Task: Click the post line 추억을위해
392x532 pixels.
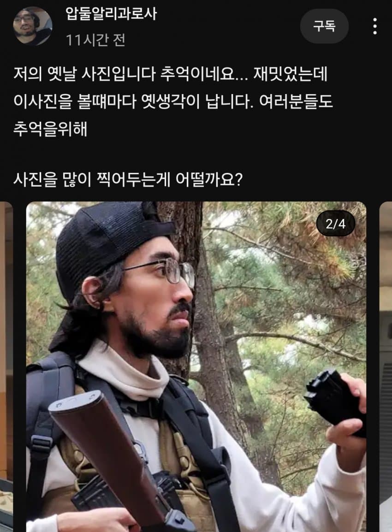Action: [50, 129]
